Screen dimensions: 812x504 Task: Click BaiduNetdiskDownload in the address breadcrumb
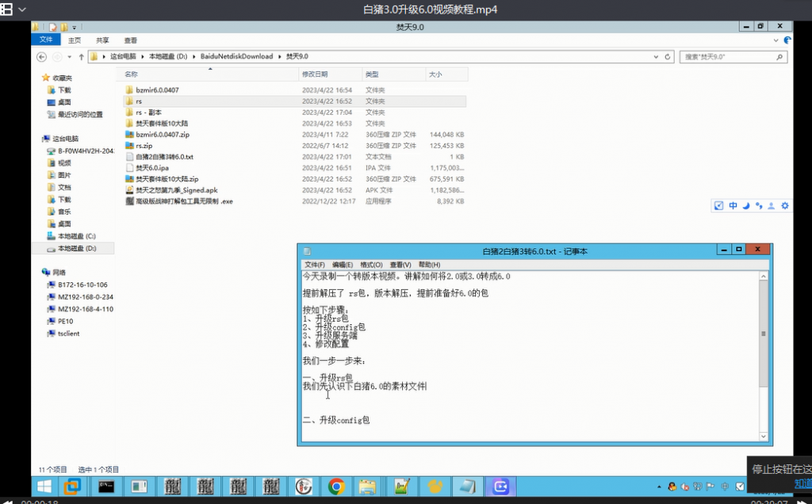[x=236, y=56]
